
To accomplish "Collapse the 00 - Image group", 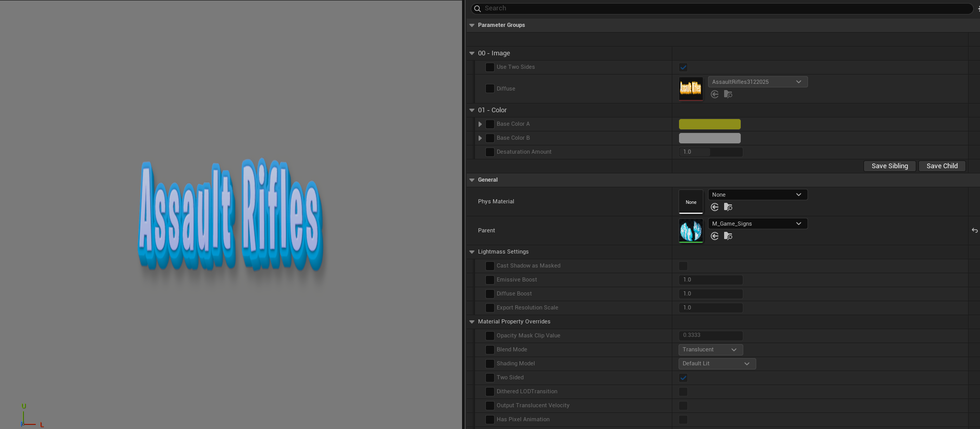I will (472, 53).
